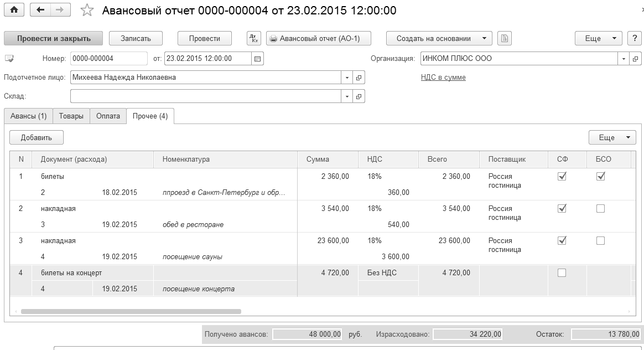Click the Организация field ИНКОМ ПЛЮС ООО
Screen dimensions: 644x350
click(x=519, y=58)
